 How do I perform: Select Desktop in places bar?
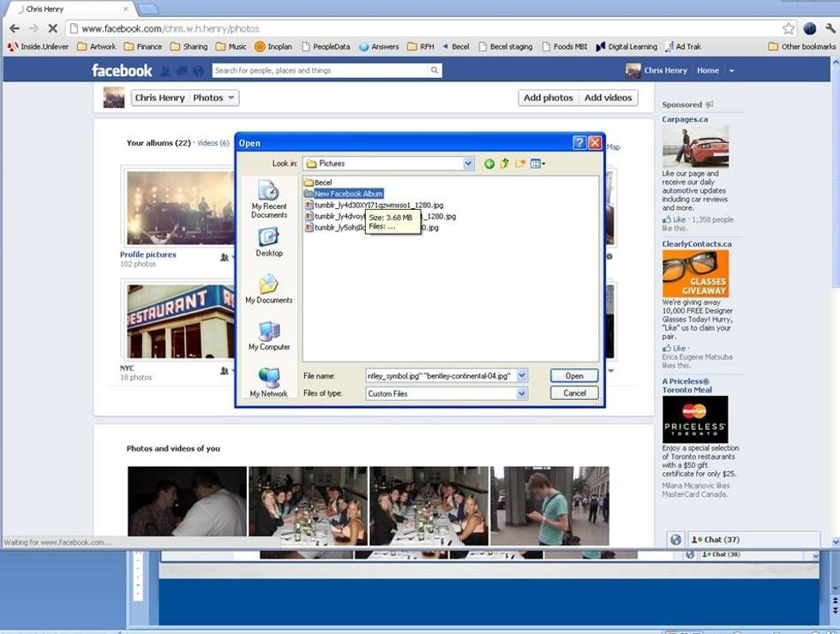(x=269, y=242)
